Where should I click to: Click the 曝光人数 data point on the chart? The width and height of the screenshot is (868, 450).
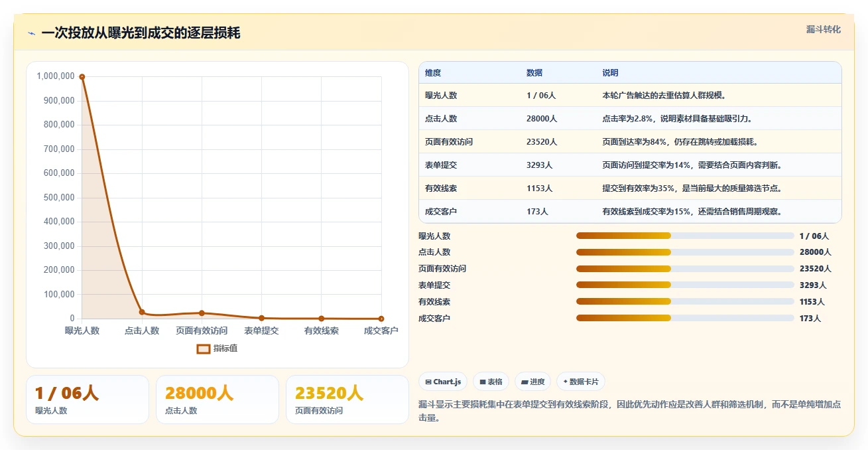(x=82, y=77)
